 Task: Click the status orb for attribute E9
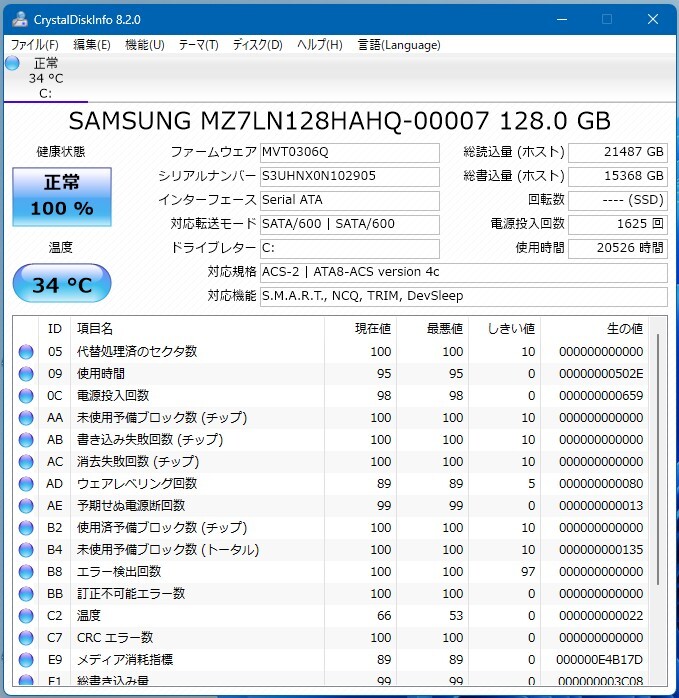[26, 660]
